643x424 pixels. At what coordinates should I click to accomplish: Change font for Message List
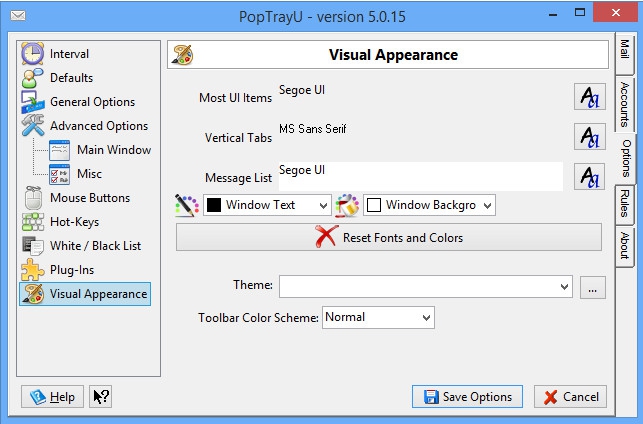(590, 177)
